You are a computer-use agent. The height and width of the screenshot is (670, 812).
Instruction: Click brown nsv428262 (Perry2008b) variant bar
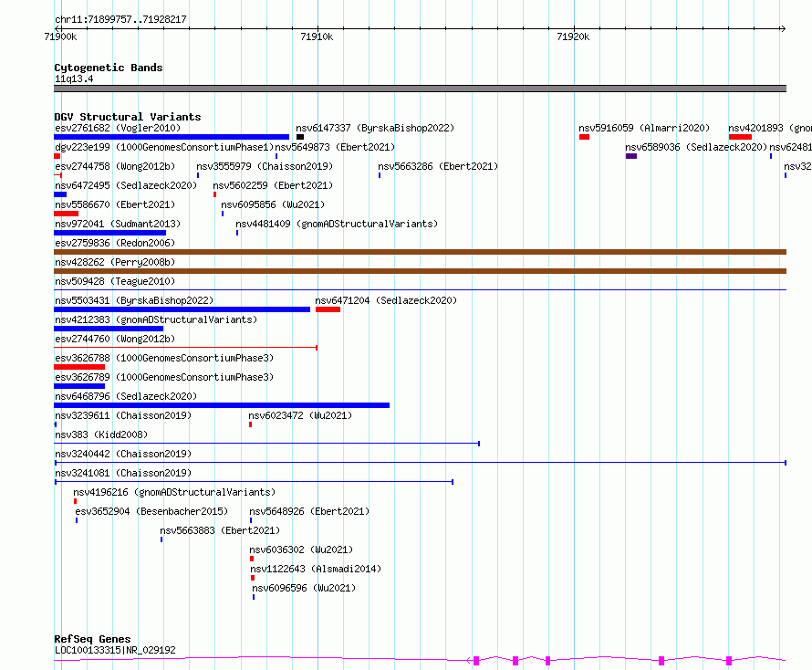pos(420,271)
